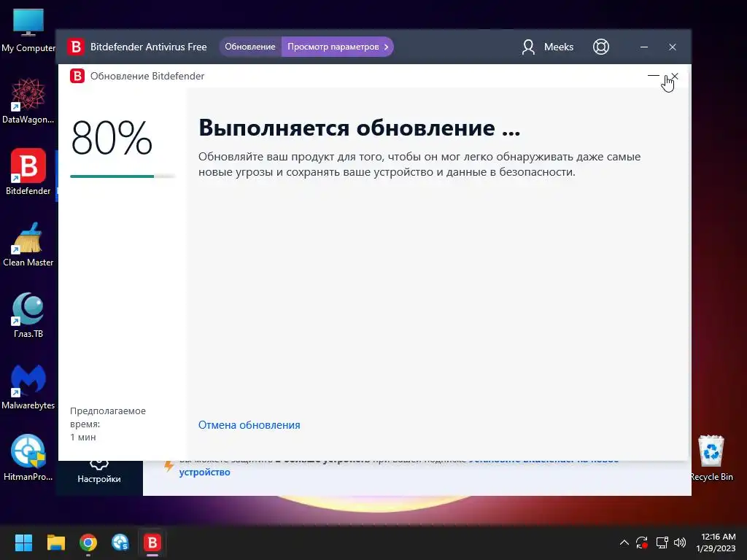747x560 pixels.
Task: Close the Bitdefender Antivirus Free window
Action: pos(673,47)
